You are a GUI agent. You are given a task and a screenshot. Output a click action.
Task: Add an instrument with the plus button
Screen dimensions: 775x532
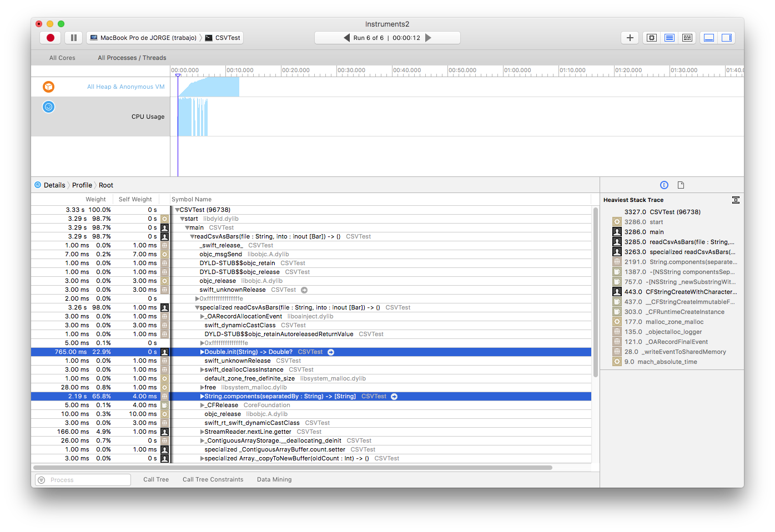(630, 38)
